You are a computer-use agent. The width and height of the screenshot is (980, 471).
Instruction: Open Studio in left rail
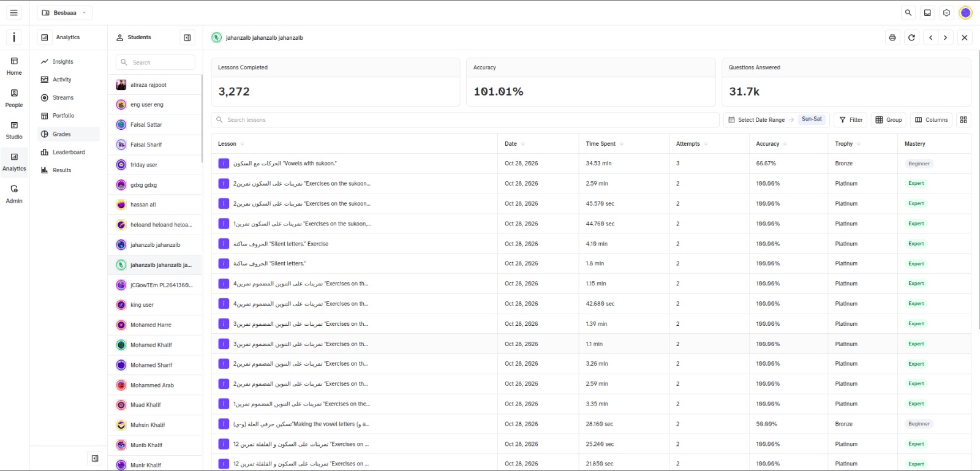coord(14,130)
